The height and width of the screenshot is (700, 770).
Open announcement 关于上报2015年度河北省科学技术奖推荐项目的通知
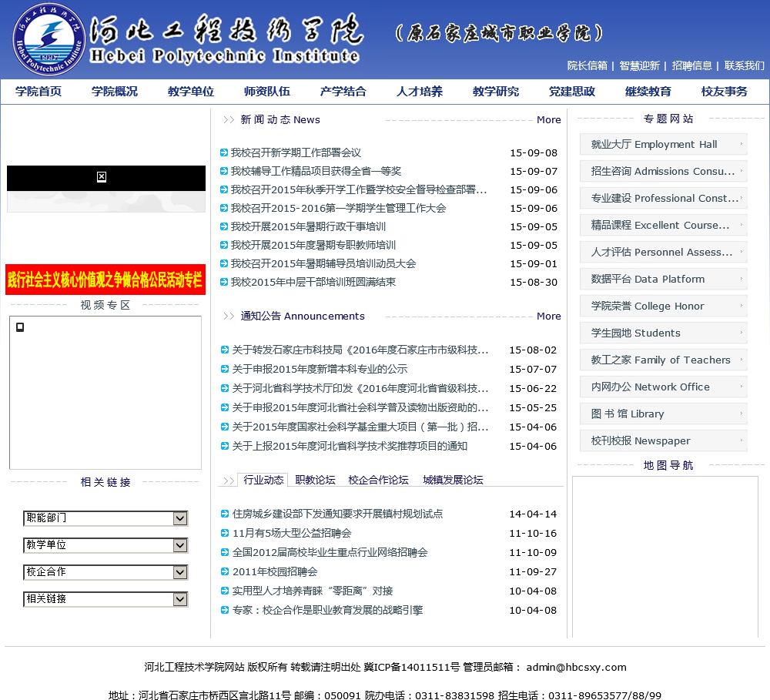tap(350, 446)
